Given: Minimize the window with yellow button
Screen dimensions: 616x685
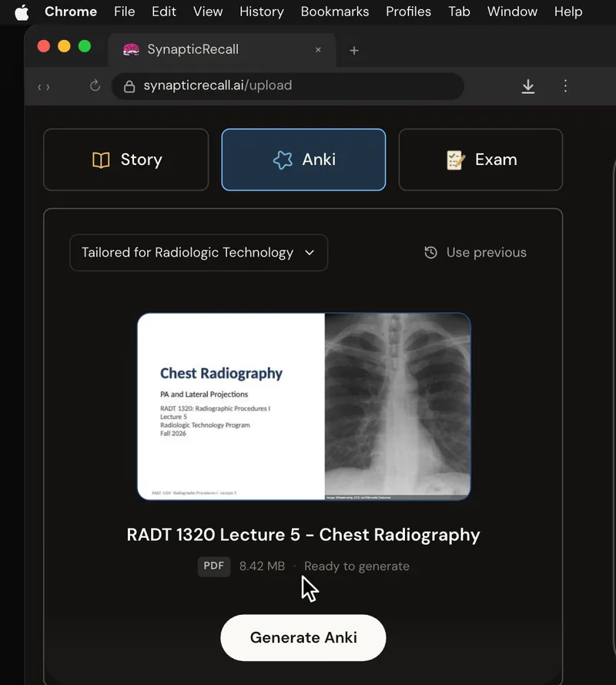Looking at the screenshot, I should click(x=64, y=46).
